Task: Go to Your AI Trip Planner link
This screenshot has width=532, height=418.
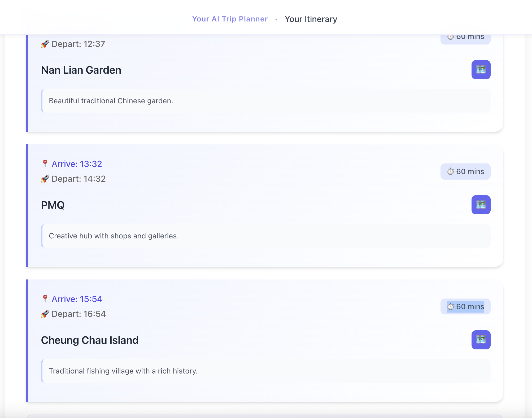Action: 230,19
